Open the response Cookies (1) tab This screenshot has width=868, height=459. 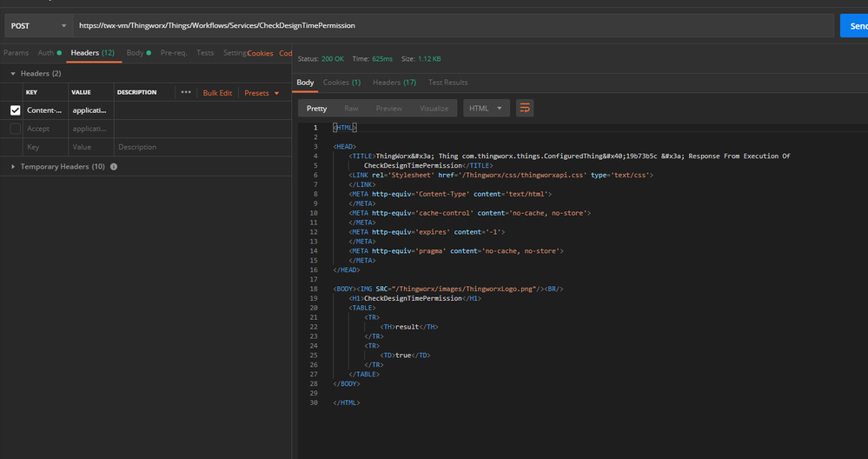pos(341,83)
